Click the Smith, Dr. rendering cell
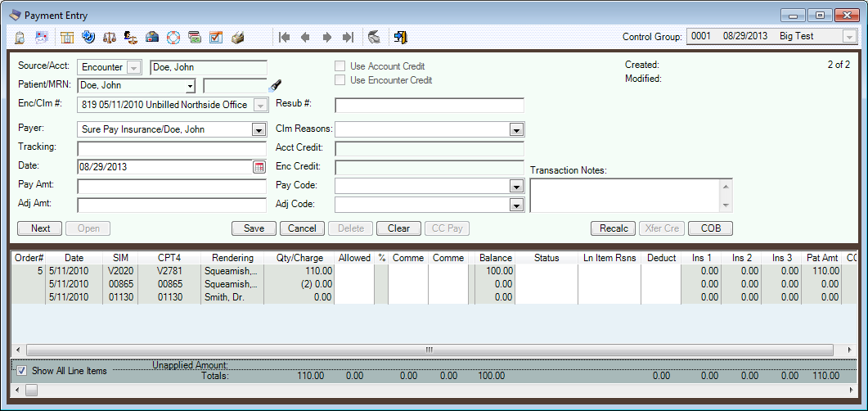 pyautogui.click(x=232, y=297)
